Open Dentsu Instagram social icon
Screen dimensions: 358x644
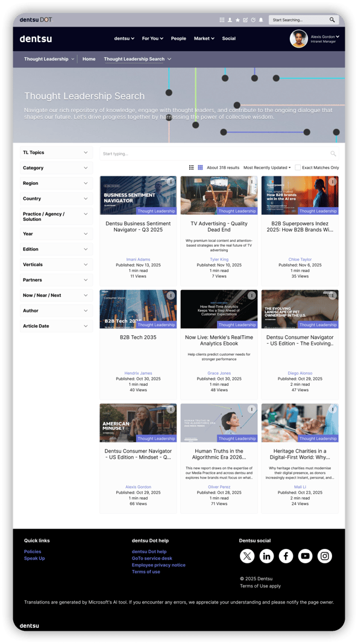(x=325, y=556)
